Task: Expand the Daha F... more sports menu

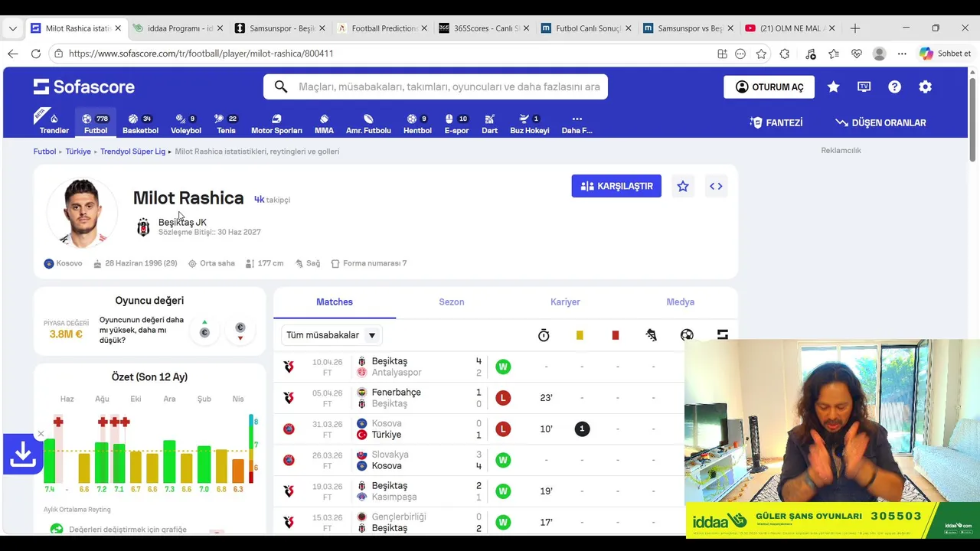Action: click(577, 124)
